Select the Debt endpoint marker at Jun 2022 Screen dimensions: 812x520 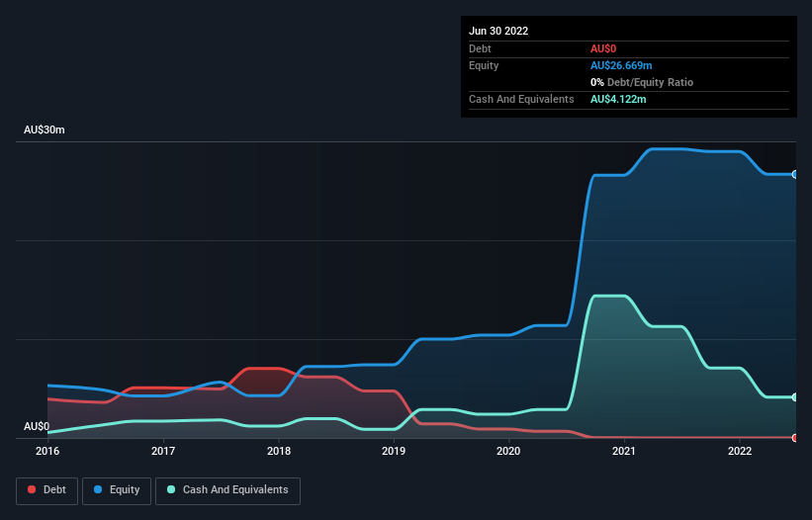click(795, 438)
